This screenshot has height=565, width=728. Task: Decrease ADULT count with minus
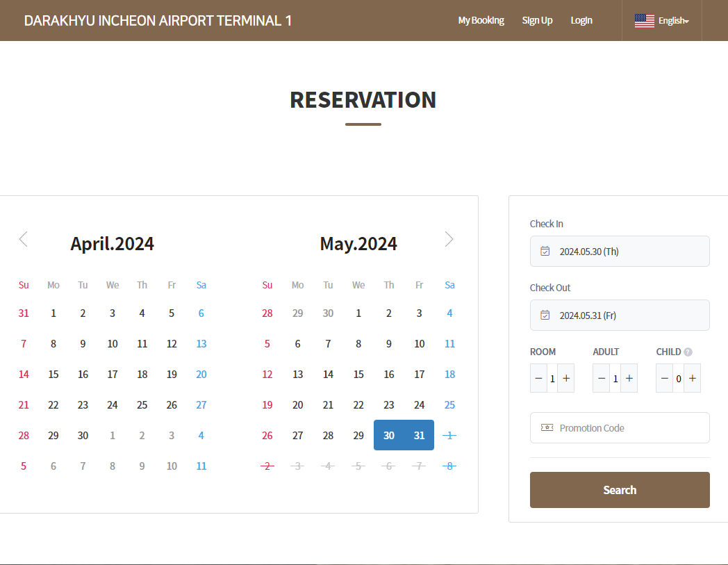click(602, 378)
